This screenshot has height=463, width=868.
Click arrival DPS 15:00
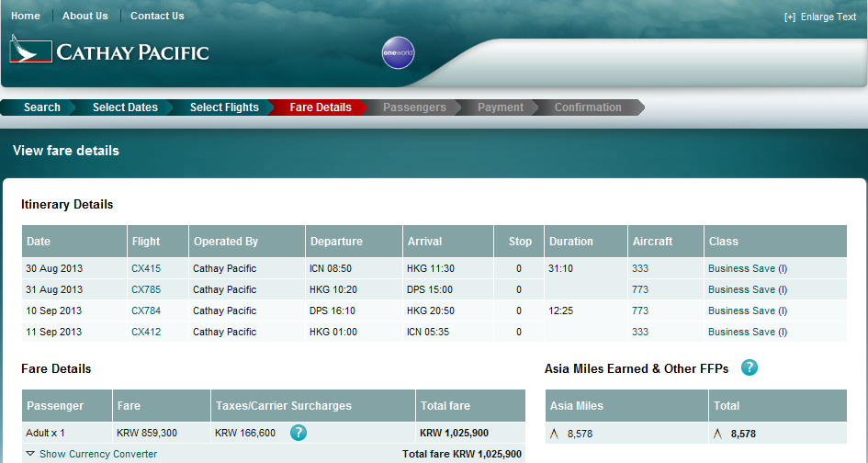pyautogui.click(x=430, y=289)
